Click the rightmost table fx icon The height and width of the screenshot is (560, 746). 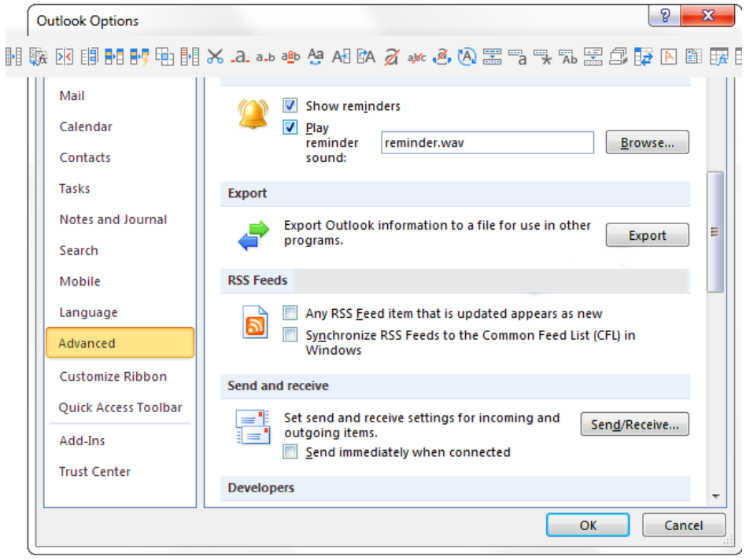718,57
